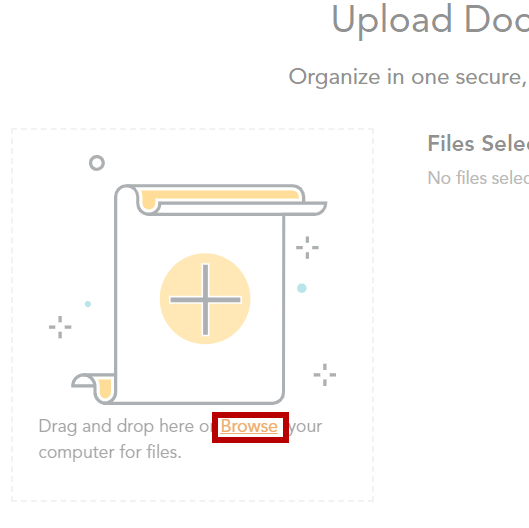529x528 pixels.
Task: Click the word 'your' after Browse
Action: click(306, 427)
